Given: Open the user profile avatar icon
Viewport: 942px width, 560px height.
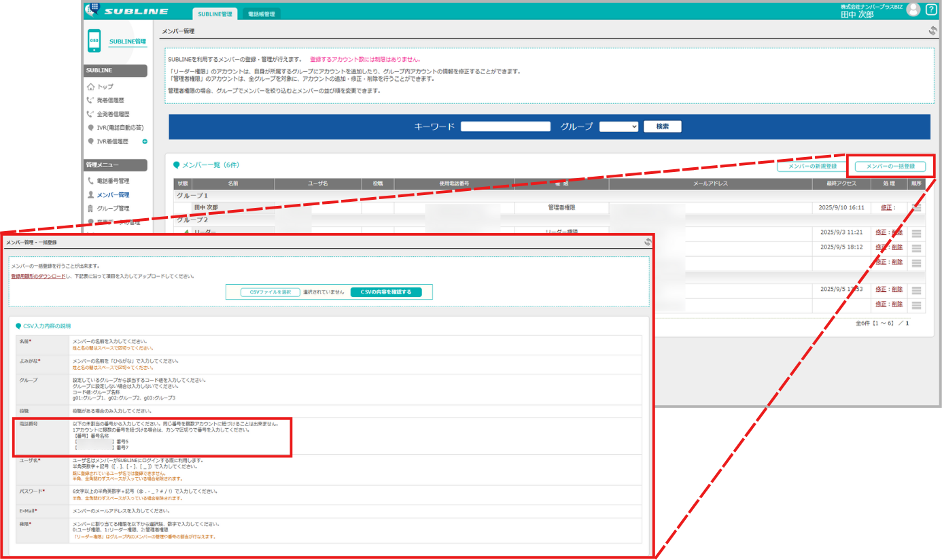Looking at the screenshot, I should [913, 10].
